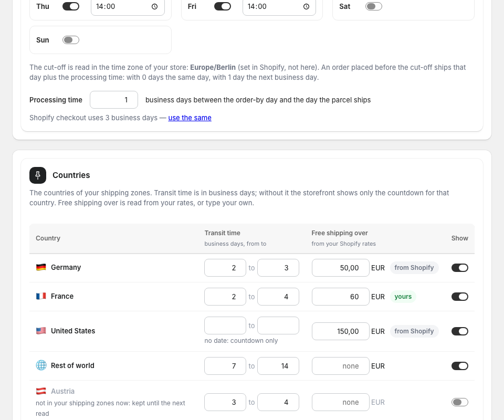Click 'from Shopify' badge in Germany row

coord(414,268)
